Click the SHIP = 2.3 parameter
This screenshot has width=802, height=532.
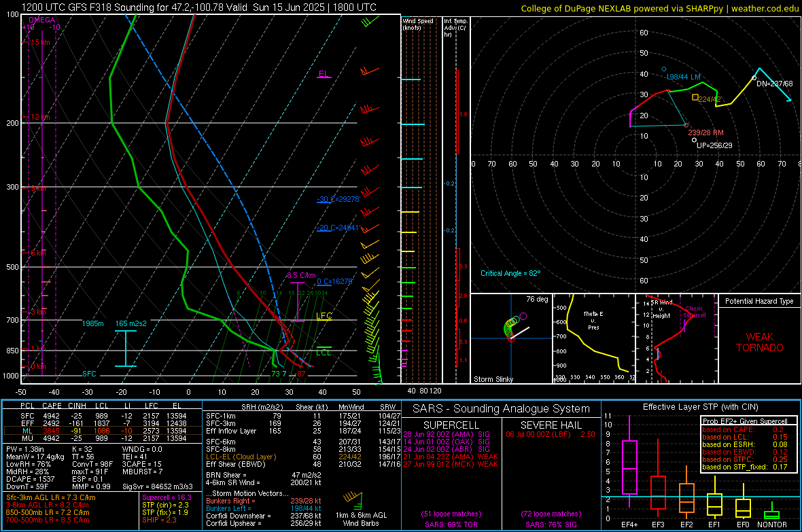pos(159,520)
